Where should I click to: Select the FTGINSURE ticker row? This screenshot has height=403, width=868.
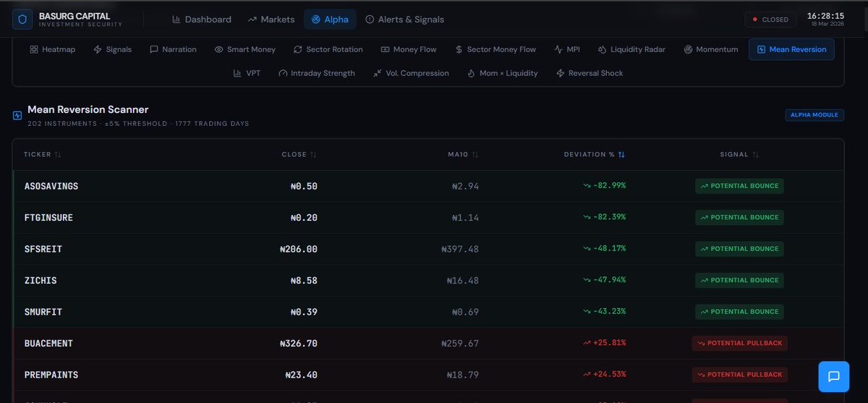pos(428,218)
